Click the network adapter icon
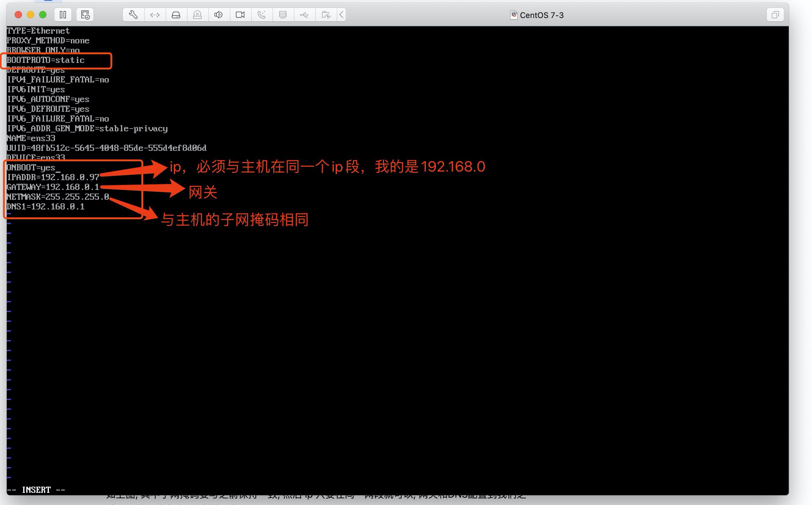 (x=155, y=15)
